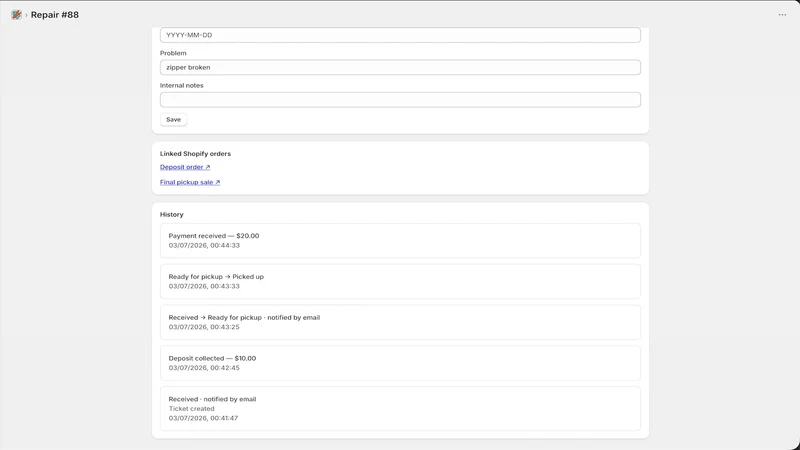Edit the Problem field reading zipper broken
Screen dimensions: 800x450
[x=400, y=67]
